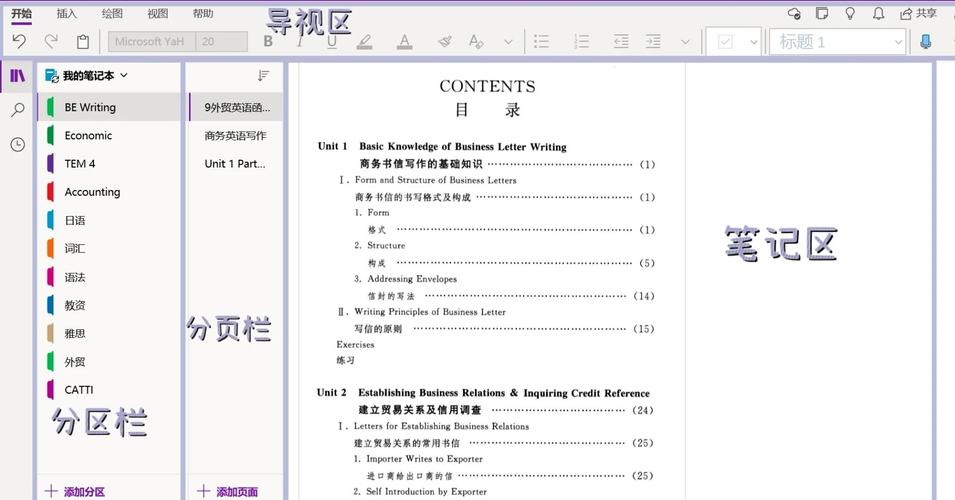The height and width of the screenshot is (500, 955).
Task: Click the Undo arrow icon
Action: click(19, 41)
